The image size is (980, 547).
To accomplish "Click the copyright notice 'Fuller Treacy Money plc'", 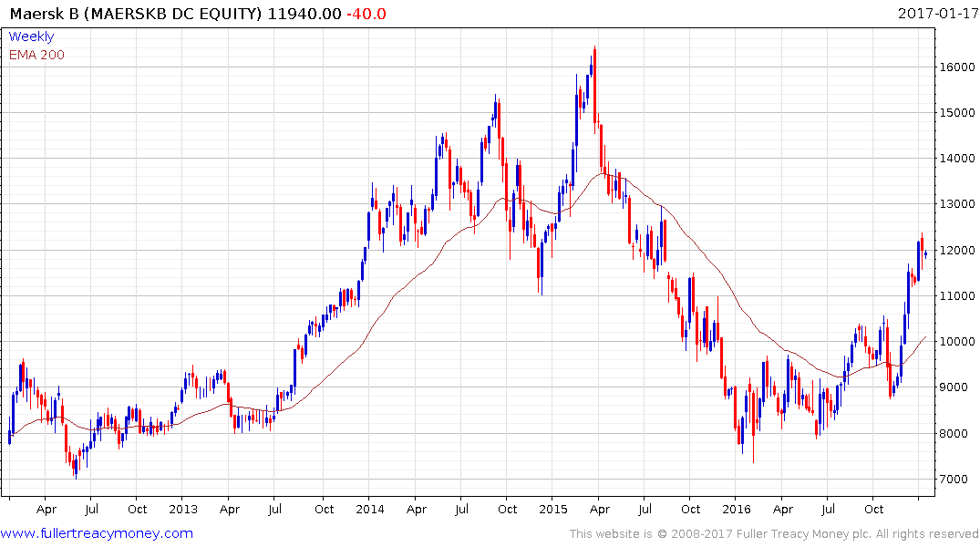I will [804, 534].
